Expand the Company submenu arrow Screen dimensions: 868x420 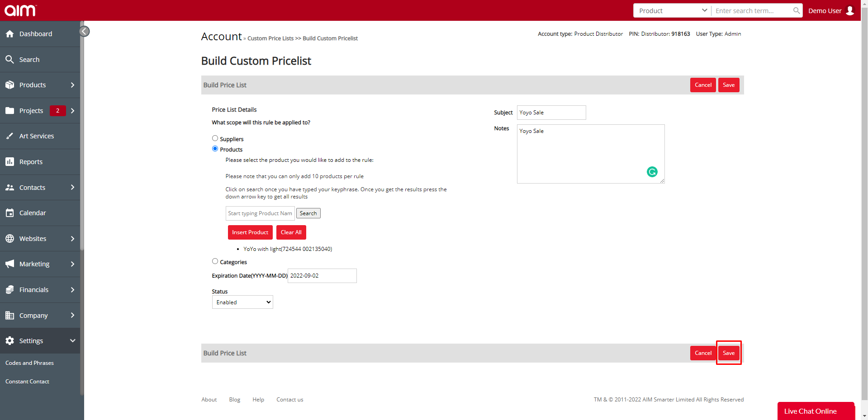point(72,316)
